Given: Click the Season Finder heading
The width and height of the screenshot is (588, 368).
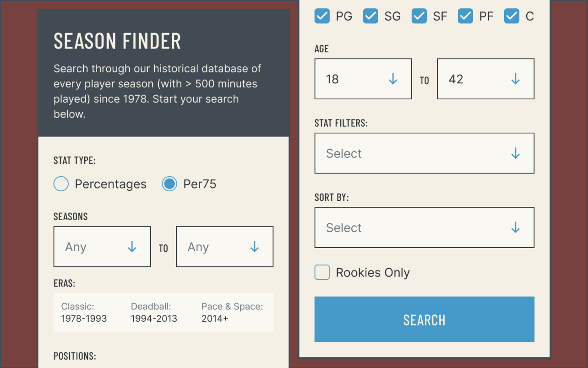Looking at the screenshot, I should pyautogui.click(x=117, y=41).
